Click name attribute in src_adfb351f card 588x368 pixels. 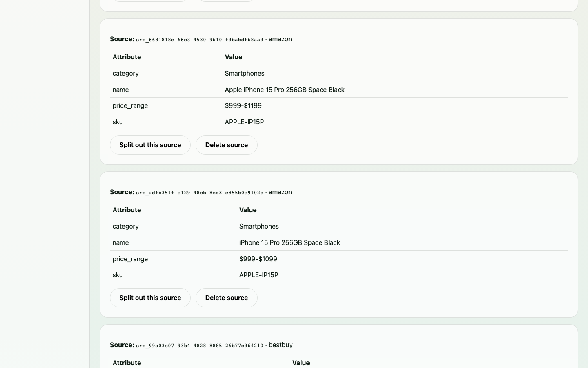point(120,242)
